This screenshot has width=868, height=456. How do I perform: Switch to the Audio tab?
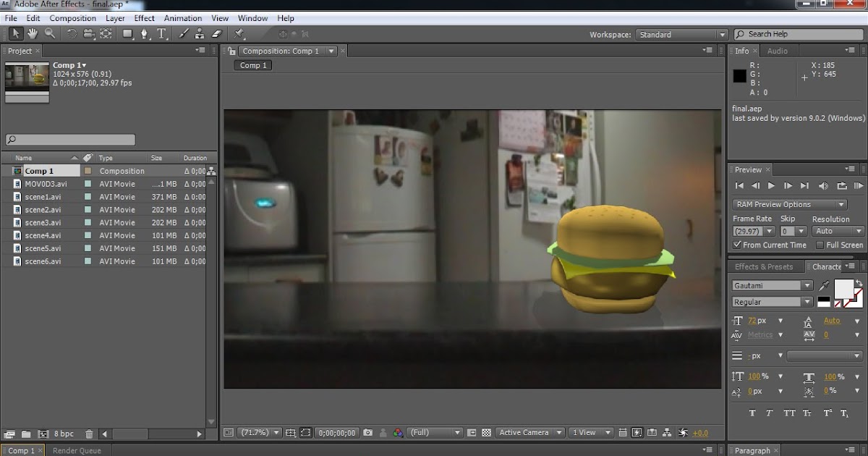(778, 51)
